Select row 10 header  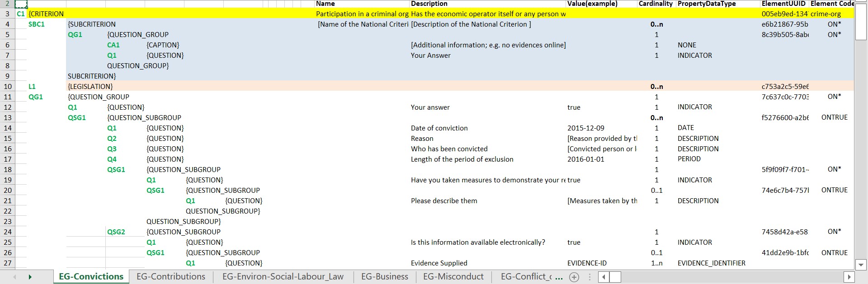[7, 87]
